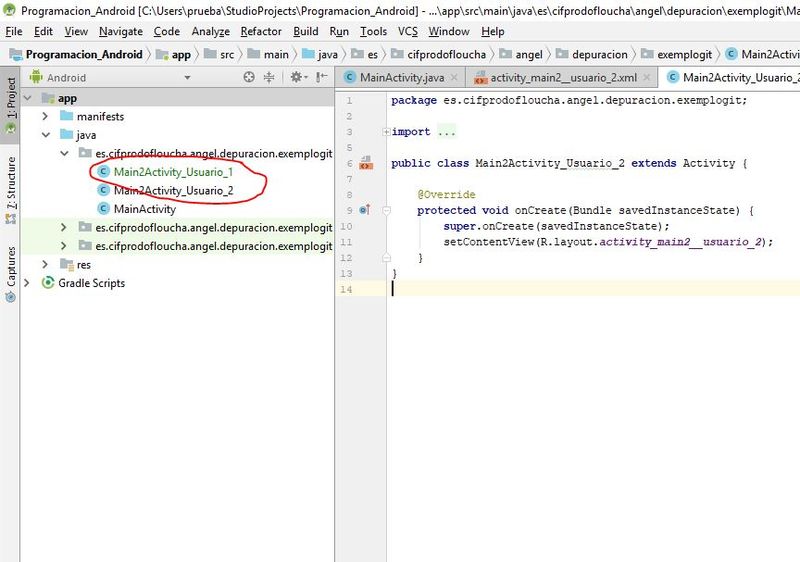Open the Edit menu
The image size is (800, 562).
pos(43,32)
